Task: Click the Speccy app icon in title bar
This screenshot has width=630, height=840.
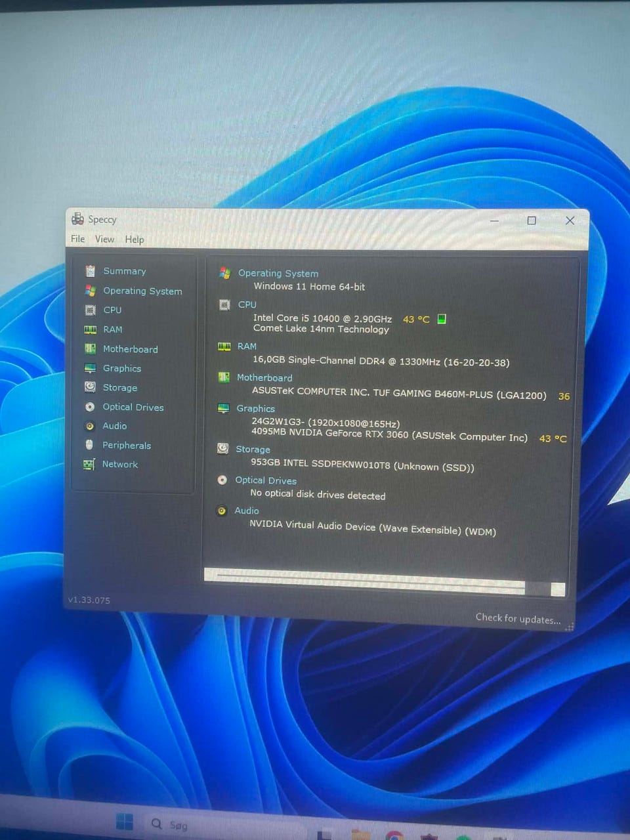Action: click(78, 219)
